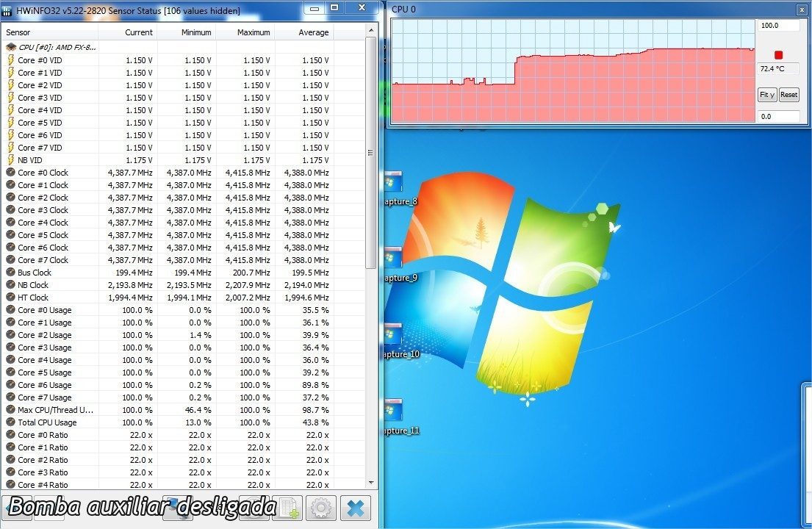Click the Current column header
Screen dimensions: 812x529
click(x=127, y=32)
